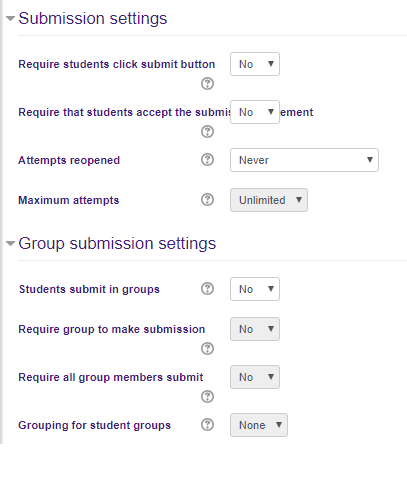Click help icon beside Maximum attempts
The image size is (407, 483).
coord(207,200)
